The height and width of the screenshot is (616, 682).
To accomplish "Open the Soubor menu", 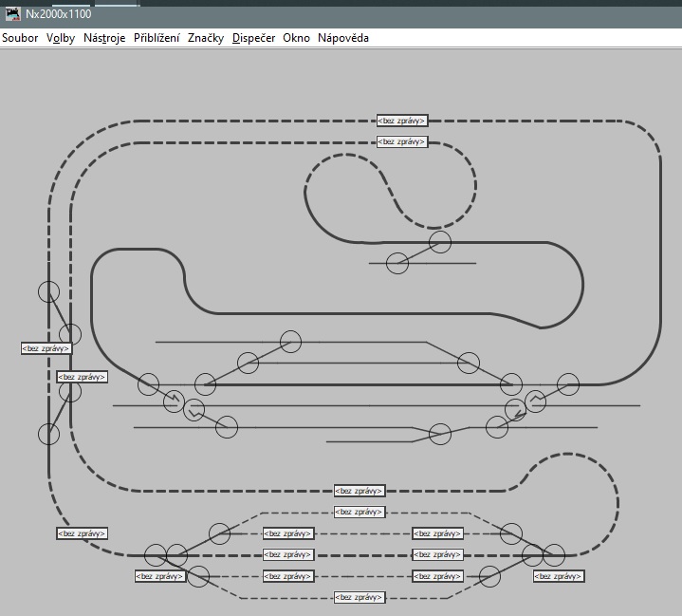I will point(20,38).
